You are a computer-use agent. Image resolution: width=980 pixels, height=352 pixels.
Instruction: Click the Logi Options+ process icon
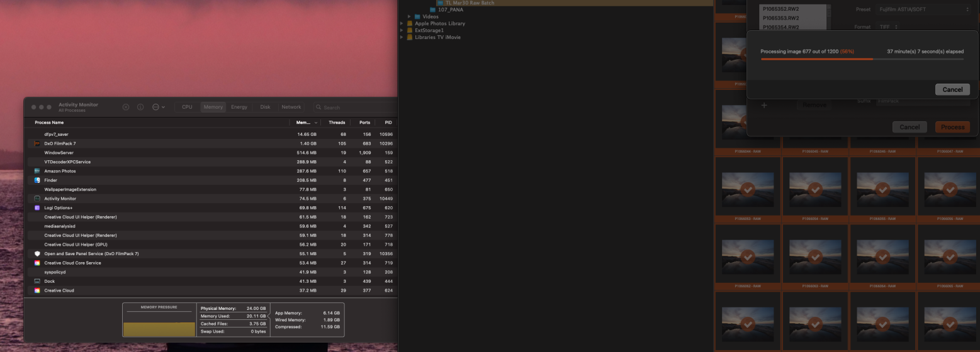click(x=37, y=207)
